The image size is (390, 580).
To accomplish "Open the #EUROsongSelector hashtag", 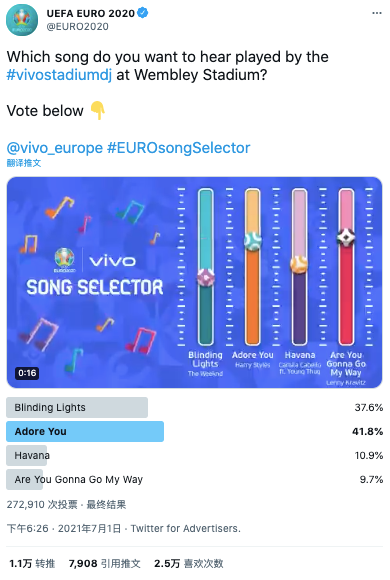I will coord(179,148).
